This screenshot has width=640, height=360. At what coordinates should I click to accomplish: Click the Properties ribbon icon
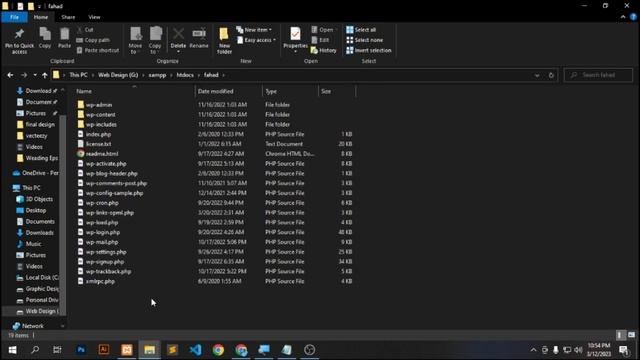(x=296, y=34)
